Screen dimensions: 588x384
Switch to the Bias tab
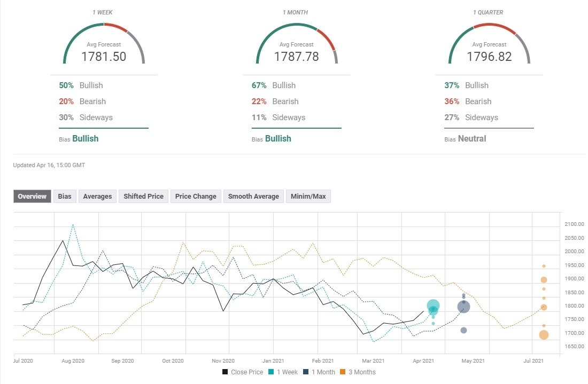click(65, 196)
